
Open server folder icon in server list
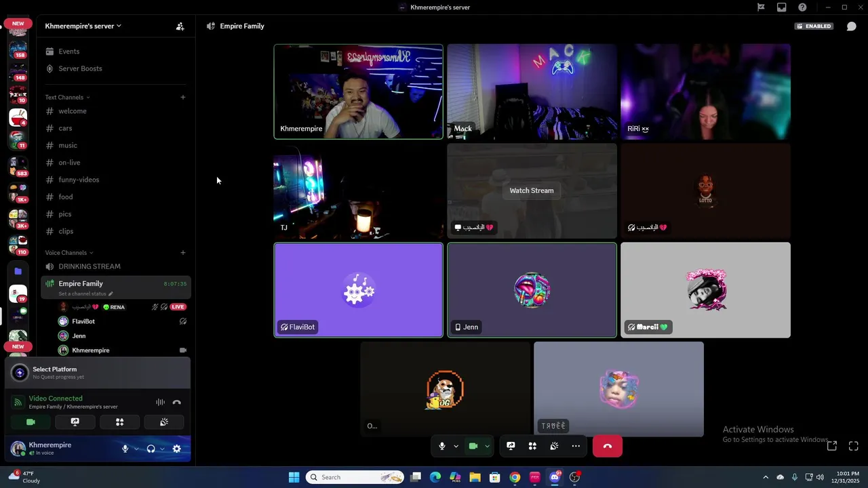[18, 271]
